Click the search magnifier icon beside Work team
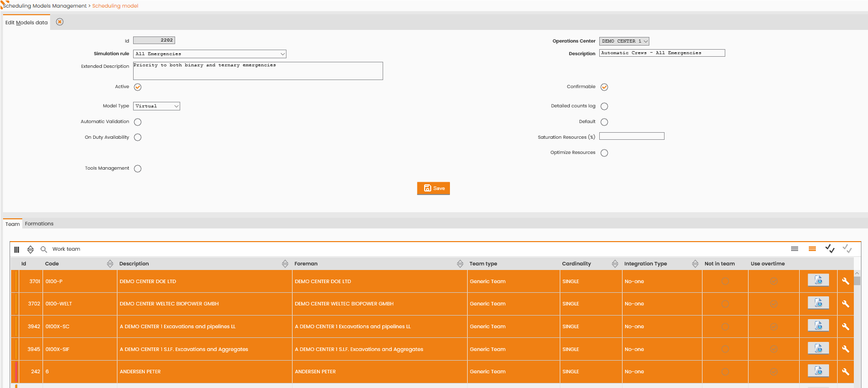 (44, 249)
